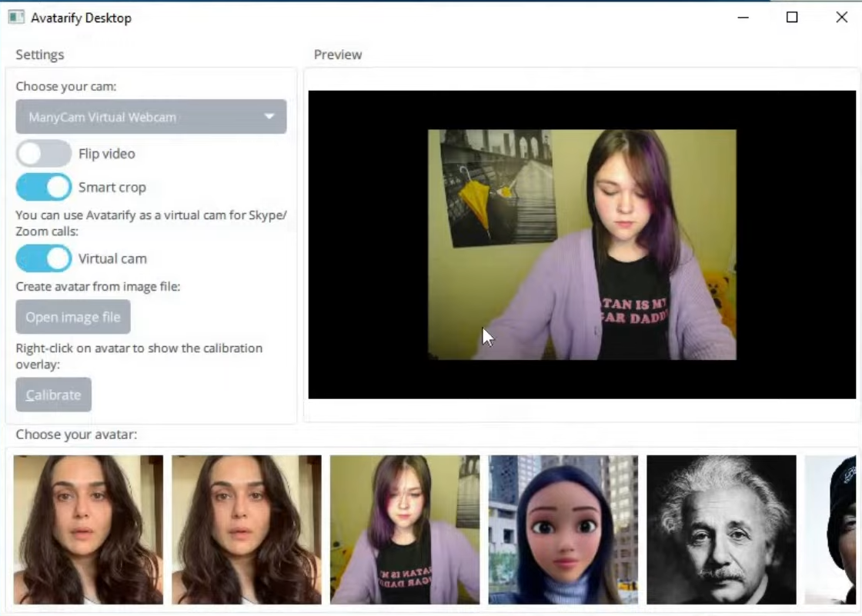Select the Albert Einstein avatar
This screenshot has width=862, height=616.
click(721, 529)
